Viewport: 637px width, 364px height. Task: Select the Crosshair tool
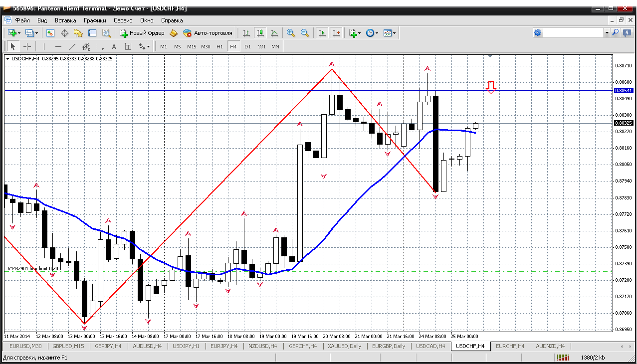coord(27,46)
